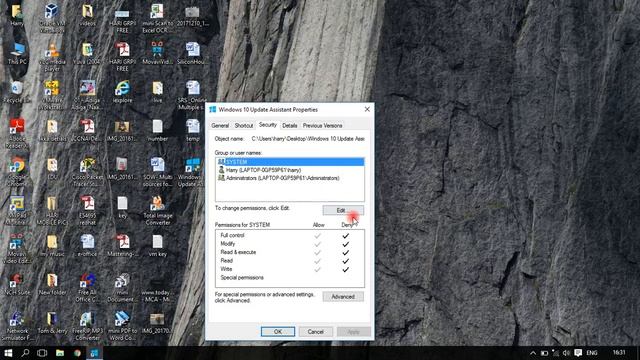The width and height of the screenshot is (640, 360).
Task: Launch Cisco Packet Tracer shortcut
Action: (87, 172)
